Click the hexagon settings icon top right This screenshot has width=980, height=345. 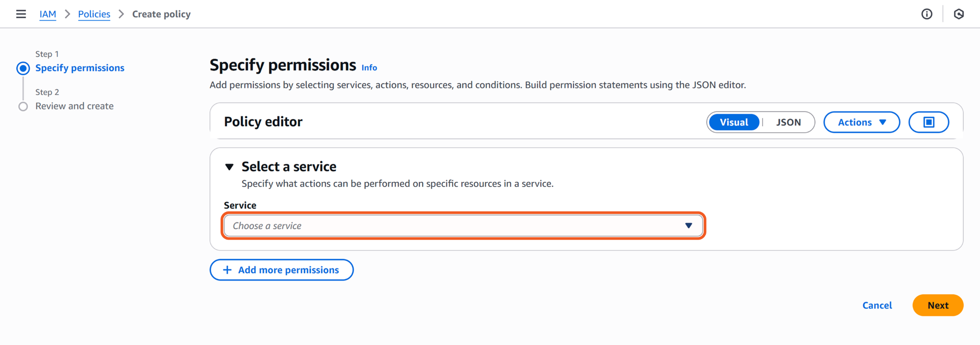(x=958, y=14)
